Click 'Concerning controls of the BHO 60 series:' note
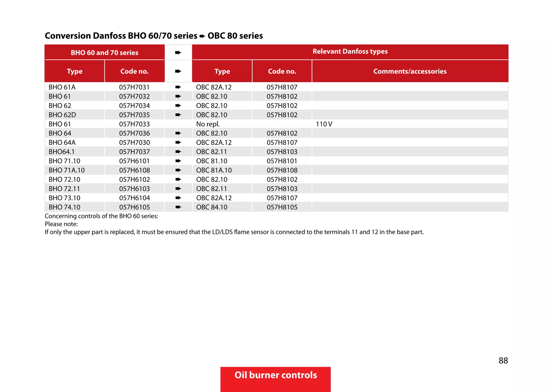Viewport: 553px width, 392px height. tap(102, 216)
